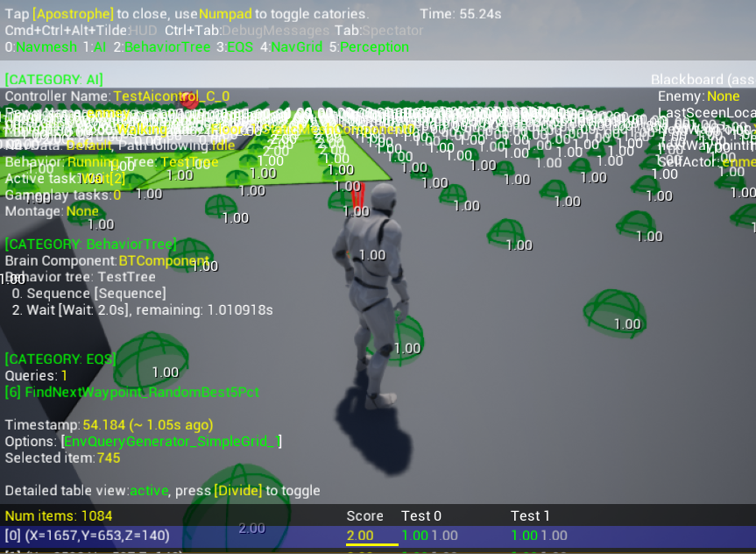Click the 'Selected item: 745' line
This screenshot has height=554, width=756.
(x=63, y=458)
